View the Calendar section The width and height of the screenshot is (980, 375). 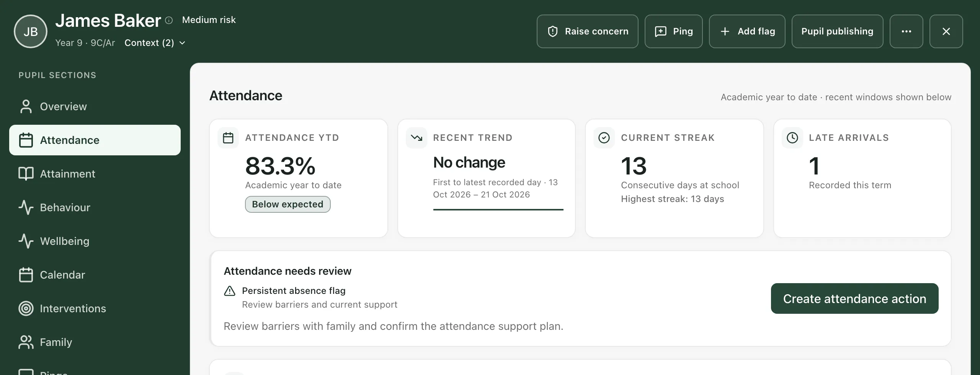point(95,275)
